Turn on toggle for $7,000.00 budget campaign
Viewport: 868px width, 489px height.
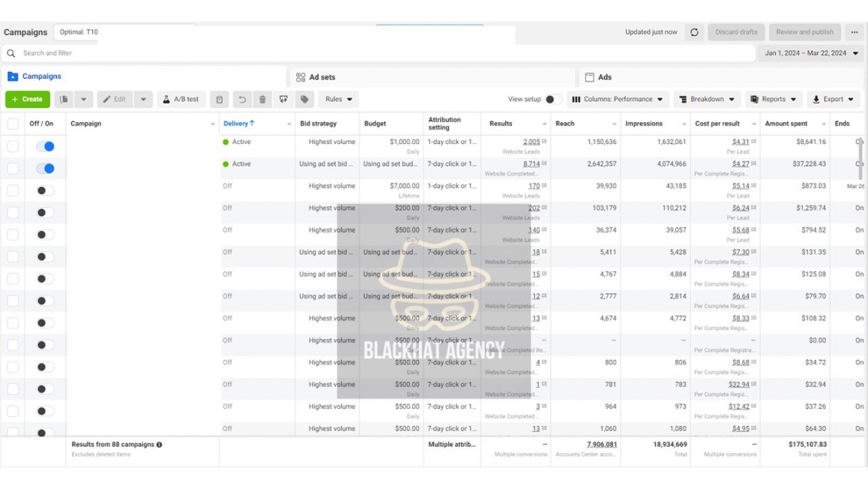(46, 190)
